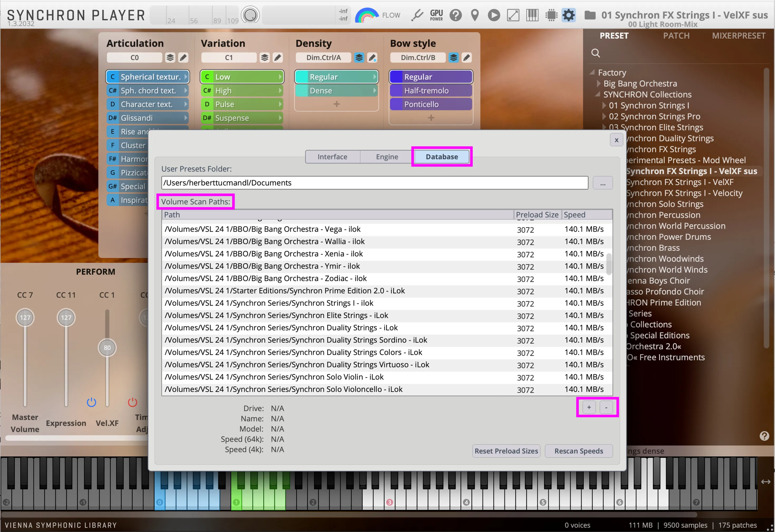Collapse the Factory presets tree

(593, 72)
